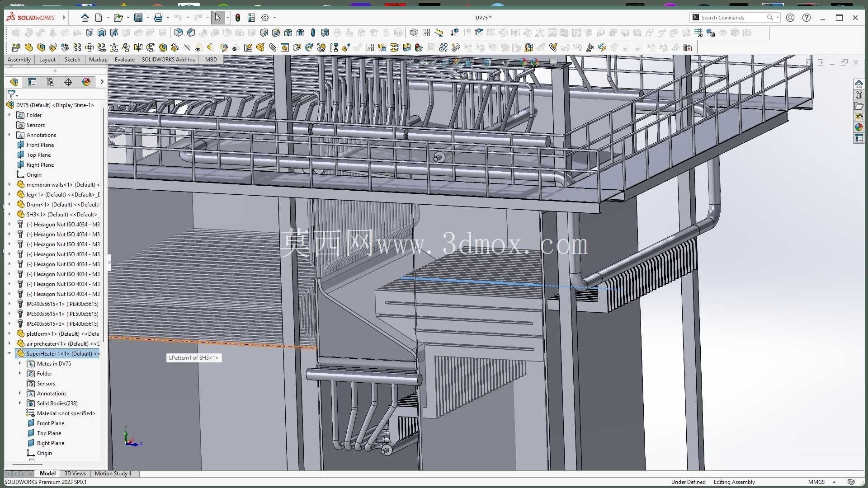868x488 pixels.
Task: Select the Front Plane under DV75
Action: pos(40,145)
